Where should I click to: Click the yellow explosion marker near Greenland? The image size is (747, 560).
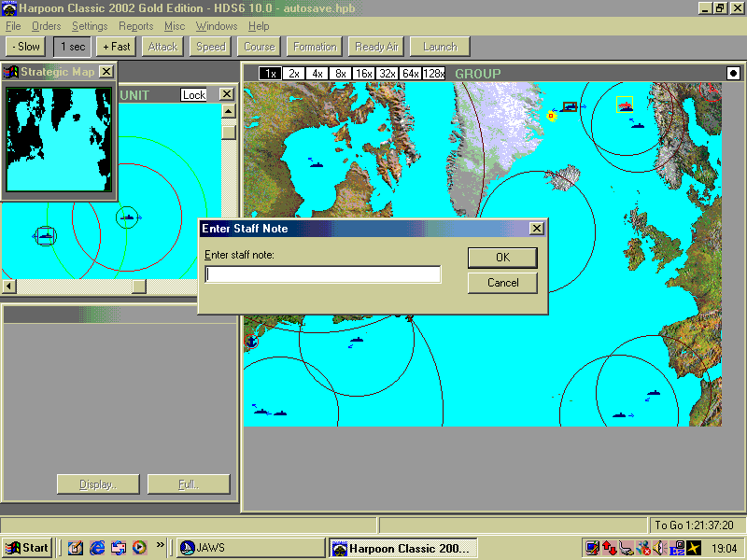pos(551,116)
